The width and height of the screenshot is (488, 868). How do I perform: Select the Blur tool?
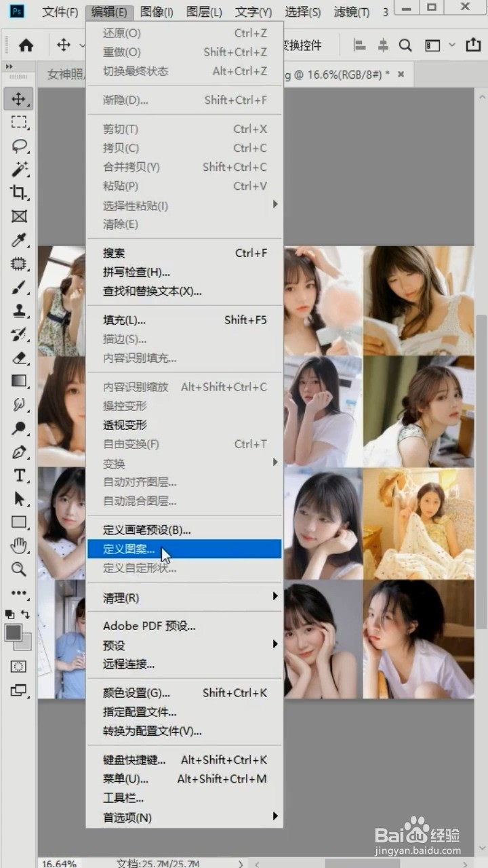click(18, 405)
